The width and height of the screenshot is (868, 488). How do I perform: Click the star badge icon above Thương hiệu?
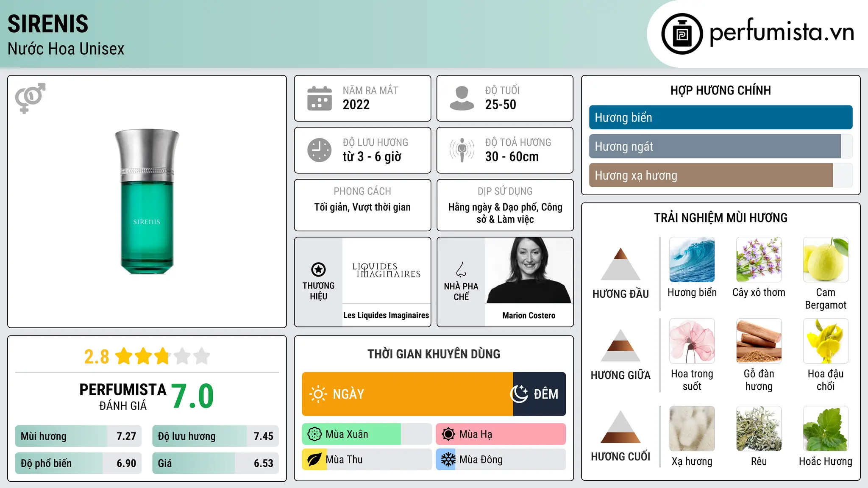pos(318,269)
